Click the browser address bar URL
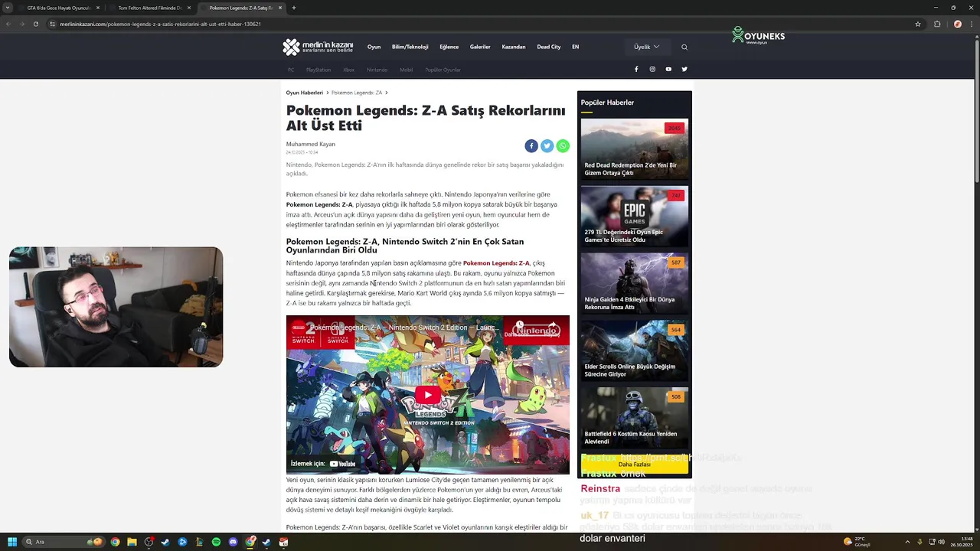This screenshot has width=980, height=551. [x=161, y=24]
